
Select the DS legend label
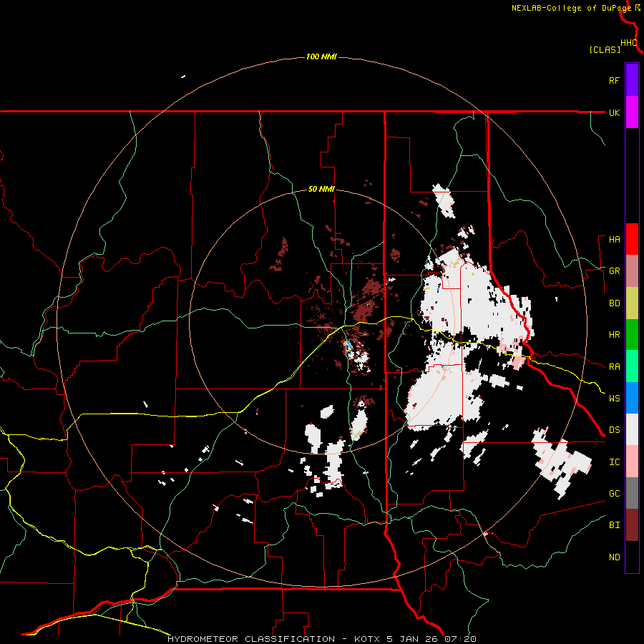[614, 430]
